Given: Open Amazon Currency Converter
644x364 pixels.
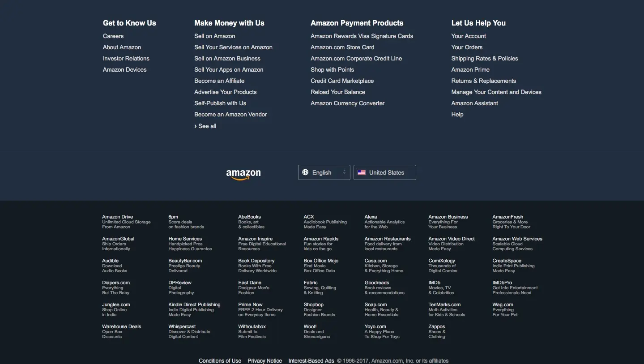Looking at the screenshot, I should [x=348, y=103].
